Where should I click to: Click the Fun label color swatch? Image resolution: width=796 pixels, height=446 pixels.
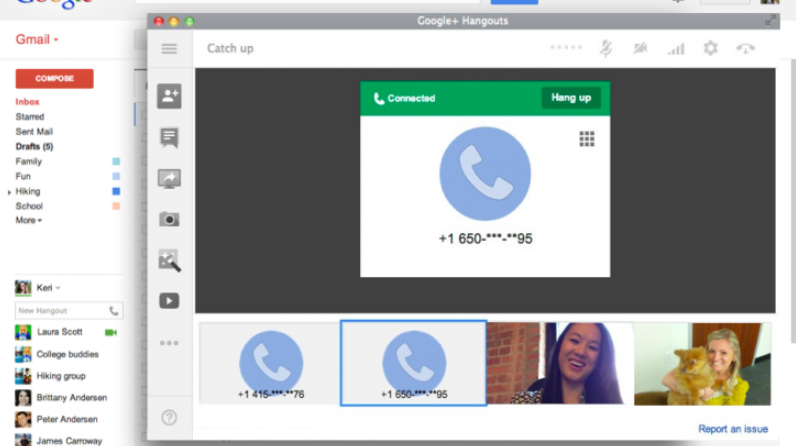point(116,177)
